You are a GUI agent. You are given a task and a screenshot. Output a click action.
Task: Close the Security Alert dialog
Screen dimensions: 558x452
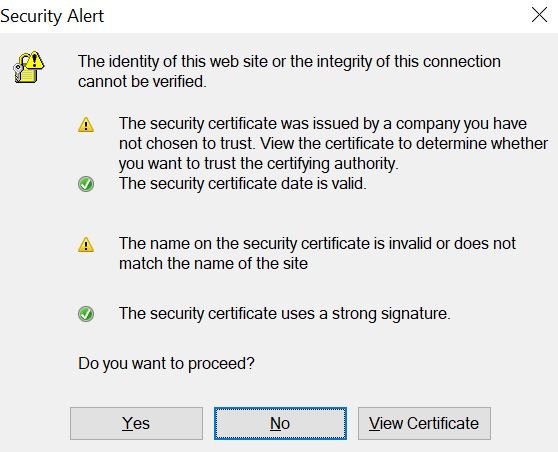tap(539, 15)
